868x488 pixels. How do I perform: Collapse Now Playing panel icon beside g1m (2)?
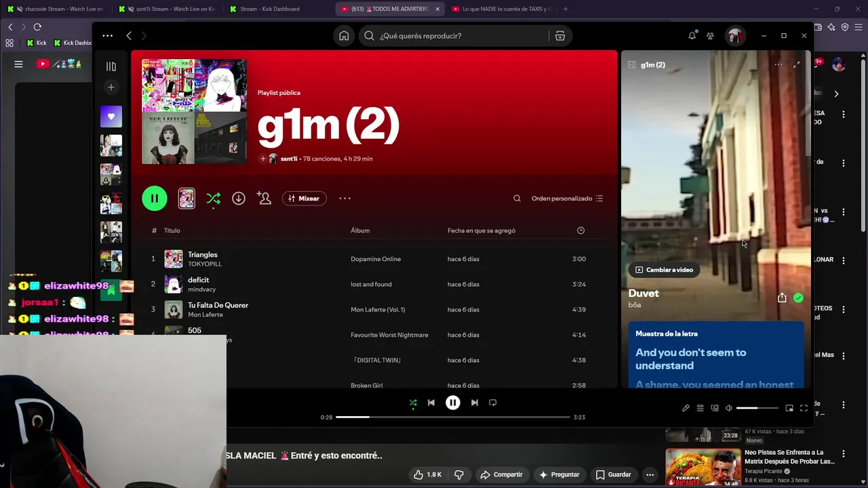631,65
